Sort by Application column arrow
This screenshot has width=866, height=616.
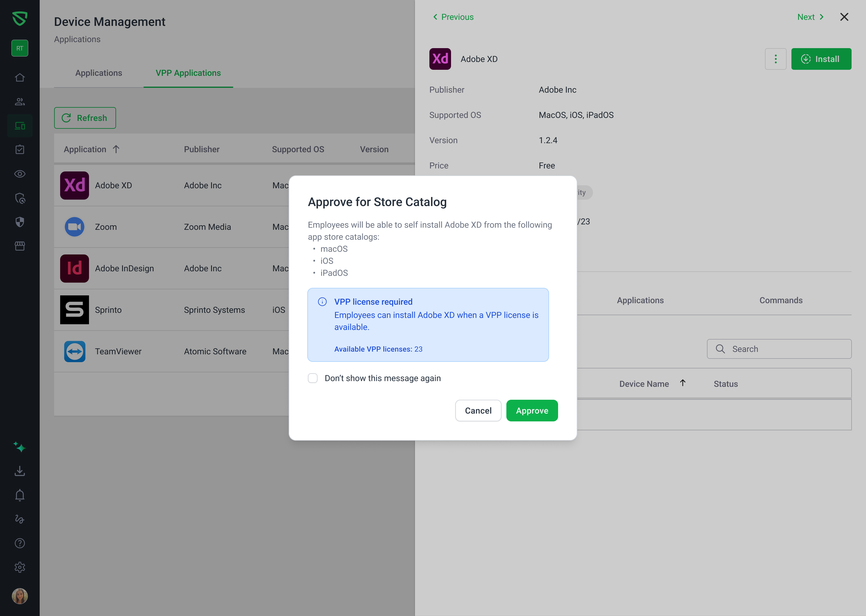(116, 149)
